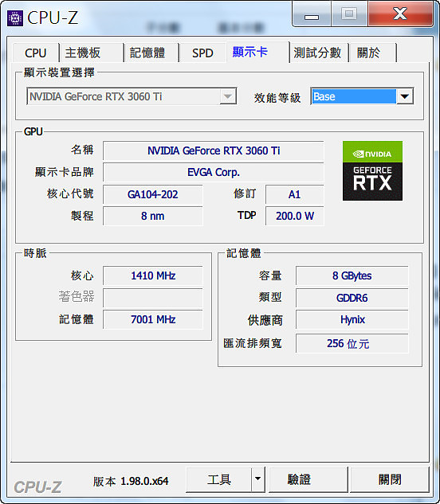This screenshot has height=504, width=440.
Task: Click the 256 位元 bus width value
Action: [x=352, y=344]
